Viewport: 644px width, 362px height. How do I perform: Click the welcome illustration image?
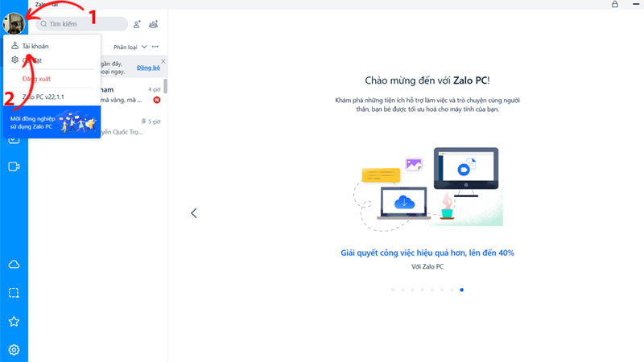427,189
